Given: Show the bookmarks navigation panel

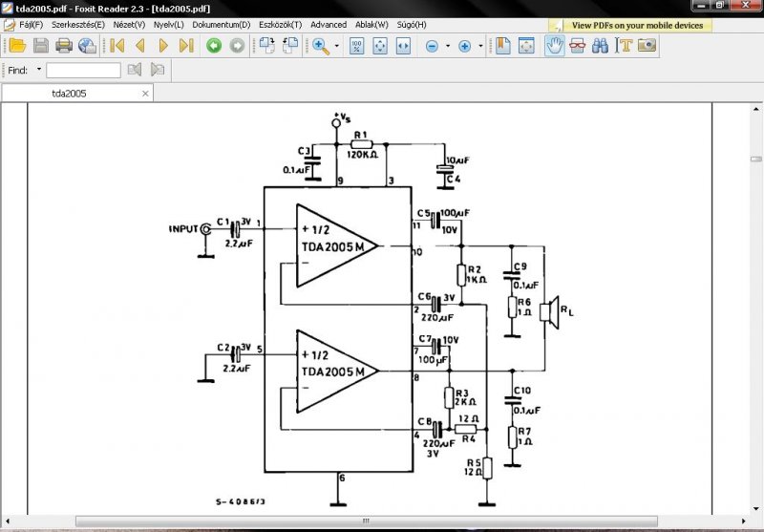Looking at the screenshot, I should pos(503,46).
